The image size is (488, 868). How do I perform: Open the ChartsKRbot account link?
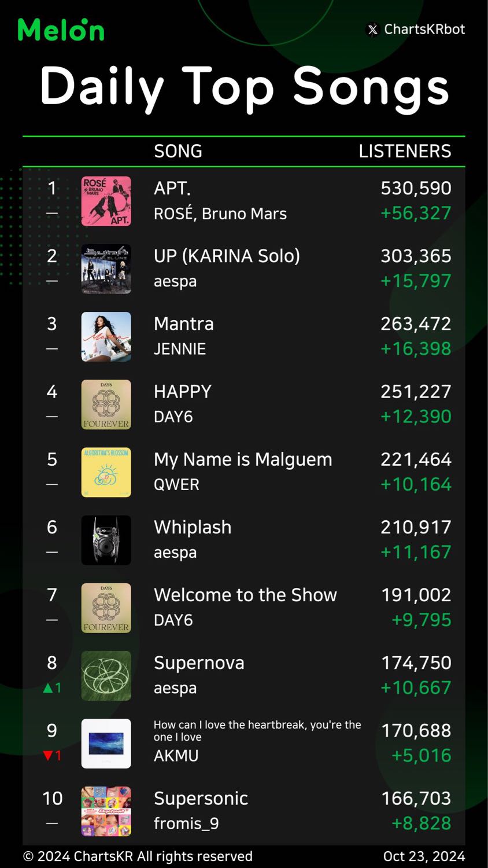(x=424, y=30)
